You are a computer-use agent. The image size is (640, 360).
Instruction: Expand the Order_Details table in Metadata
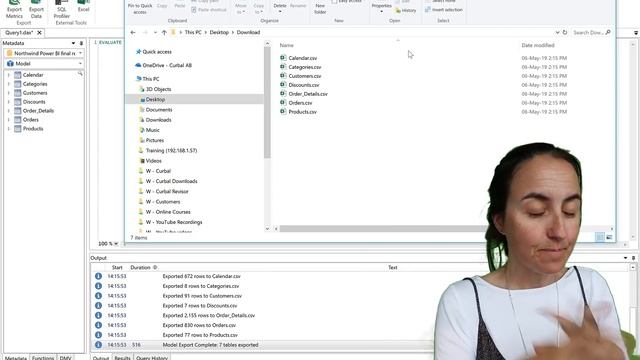coord(9,111)
